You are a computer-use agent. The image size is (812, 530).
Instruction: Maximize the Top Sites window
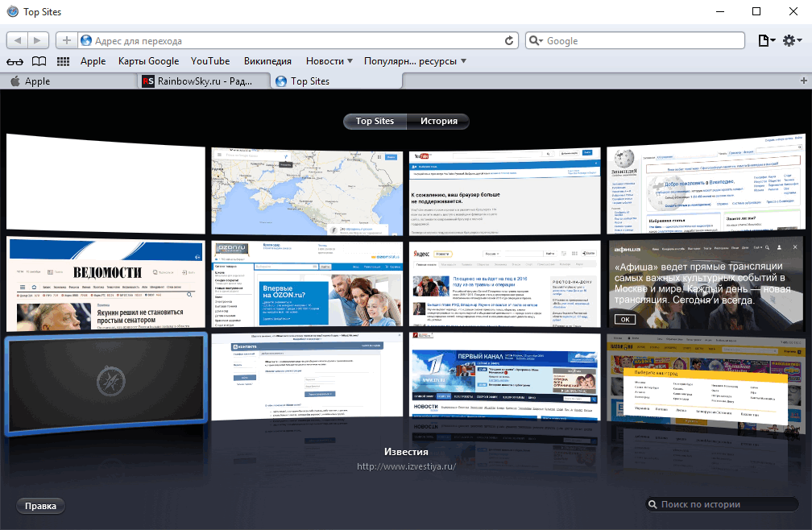[x=756, y=11]
